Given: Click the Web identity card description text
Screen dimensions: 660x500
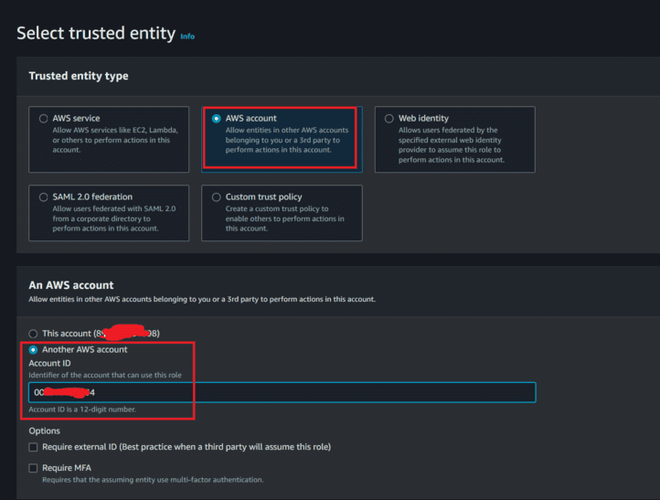Looking at the screenshot, I should pyautogui.click(x=451, y=144).
